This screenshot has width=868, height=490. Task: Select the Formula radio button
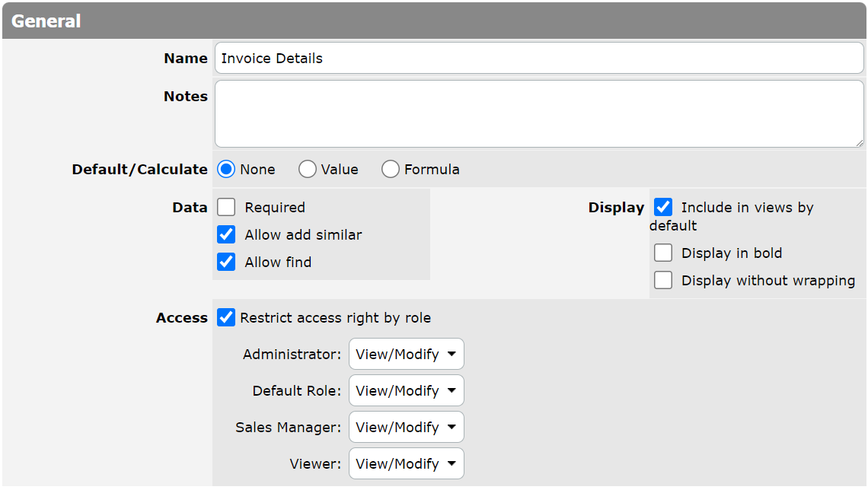click(x=391, y=169)
